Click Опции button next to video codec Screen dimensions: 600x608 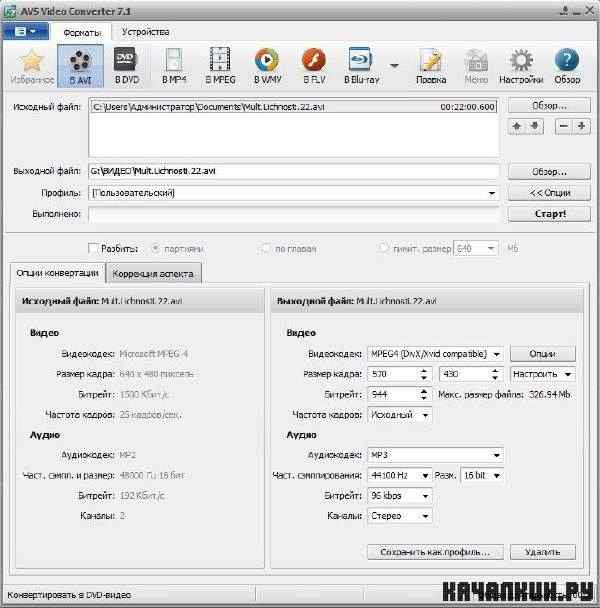point(543,354)
